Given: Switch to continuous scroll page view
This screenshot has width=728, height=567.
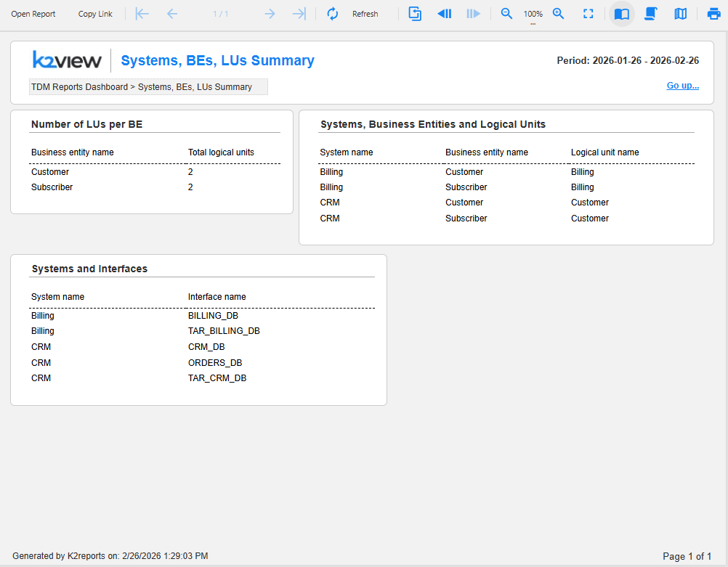Looking at the screenshot, I should coord(651,14).
